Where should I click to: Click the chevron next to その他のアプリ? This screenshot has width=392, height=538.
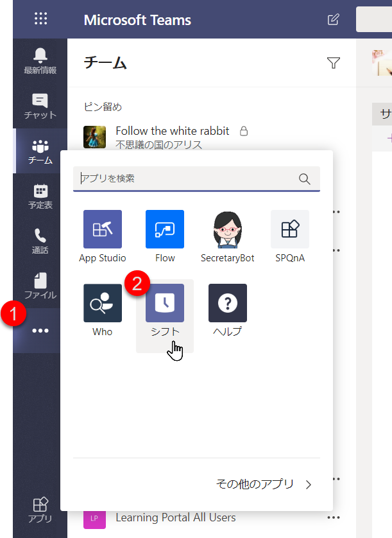click(309, 484)
